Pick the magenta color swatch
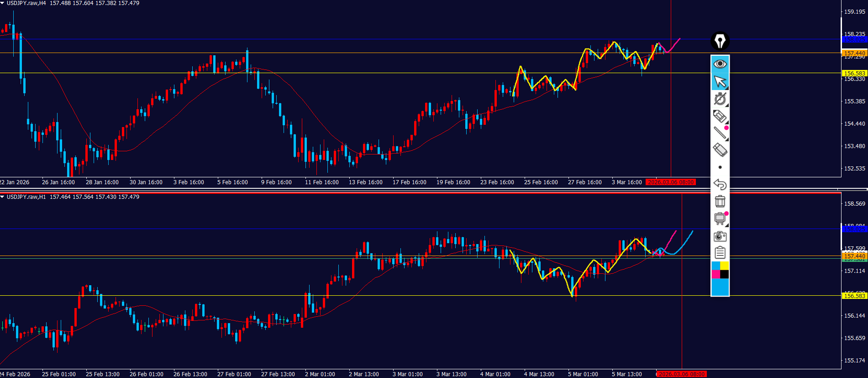The image size is (868, 378). (715, 274)
